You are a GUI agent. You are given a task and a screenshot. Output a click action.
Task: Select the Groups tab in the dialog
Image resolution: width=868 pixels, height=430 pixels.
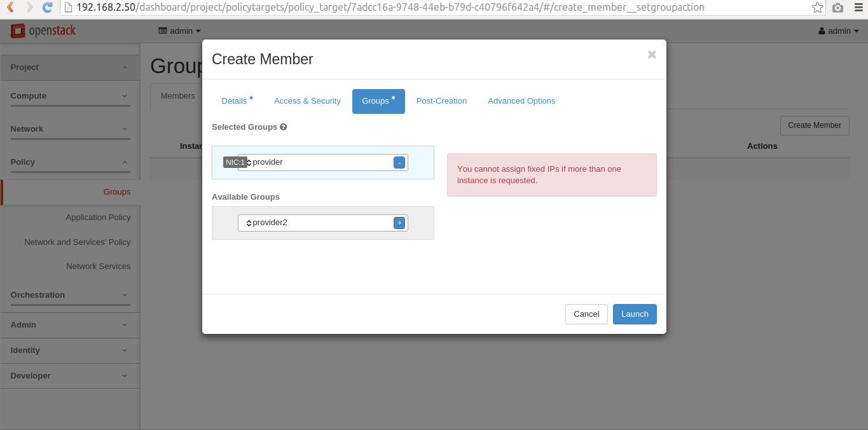(378, 101)
